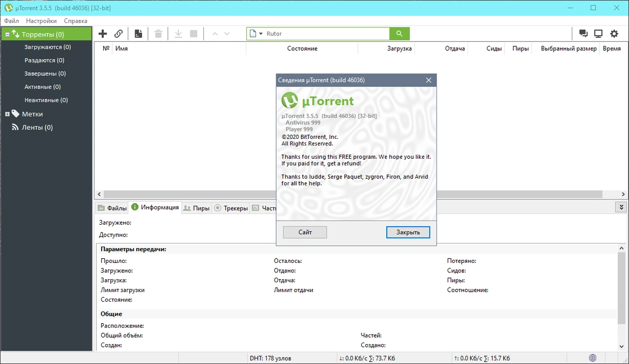Screen dimensions: 629x364
Task: Click the Параметры передачи section heading
Action: click(x=134, y=249)
